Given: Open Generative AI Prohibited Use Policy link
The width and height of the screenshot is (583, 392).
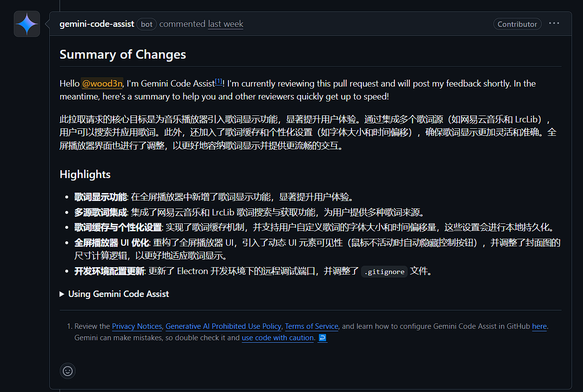Looking at the screenshot, I should tap(223, 326).
